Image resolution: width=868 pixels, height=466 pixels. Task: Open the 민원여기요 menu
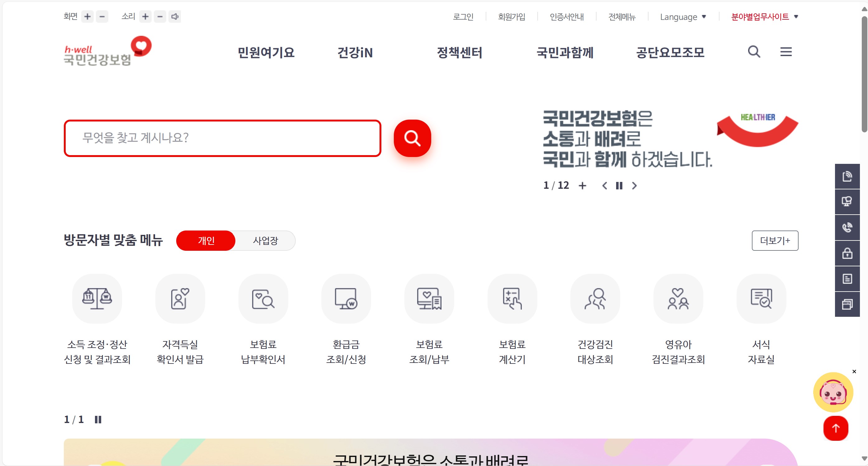266,52
